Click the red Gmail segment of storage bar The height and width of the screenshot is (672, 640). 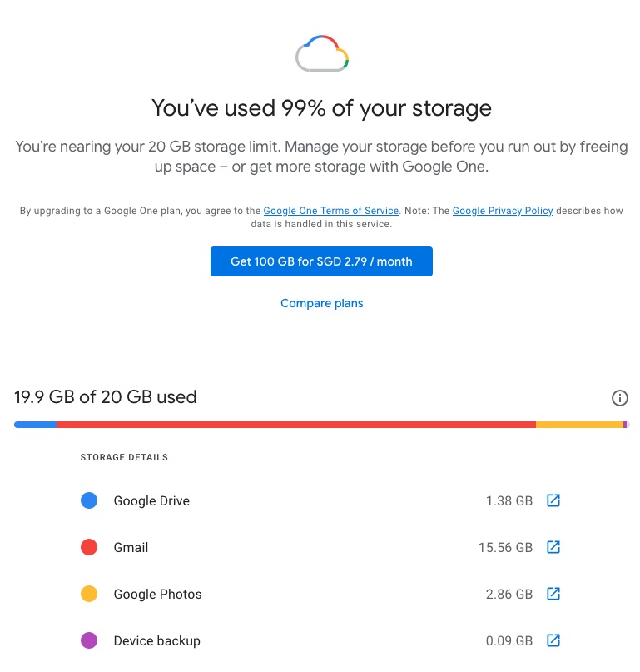pos(295,425)
